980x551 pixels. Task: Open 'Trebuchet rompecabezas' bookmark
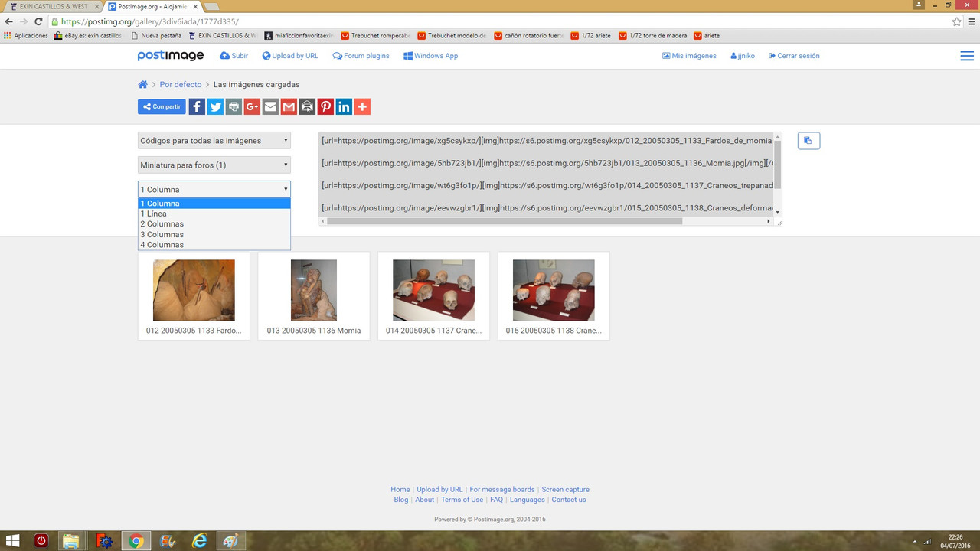[x=375, y=36]
